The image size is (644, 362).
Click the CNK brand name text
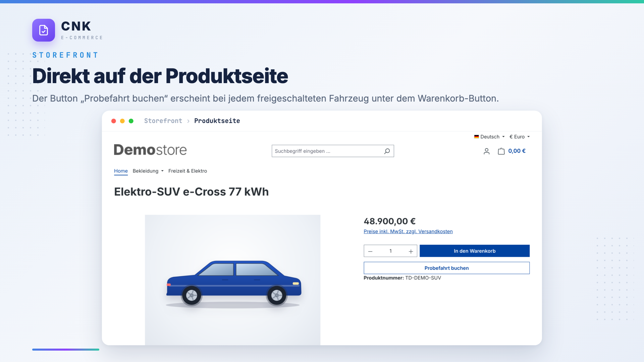76,26
